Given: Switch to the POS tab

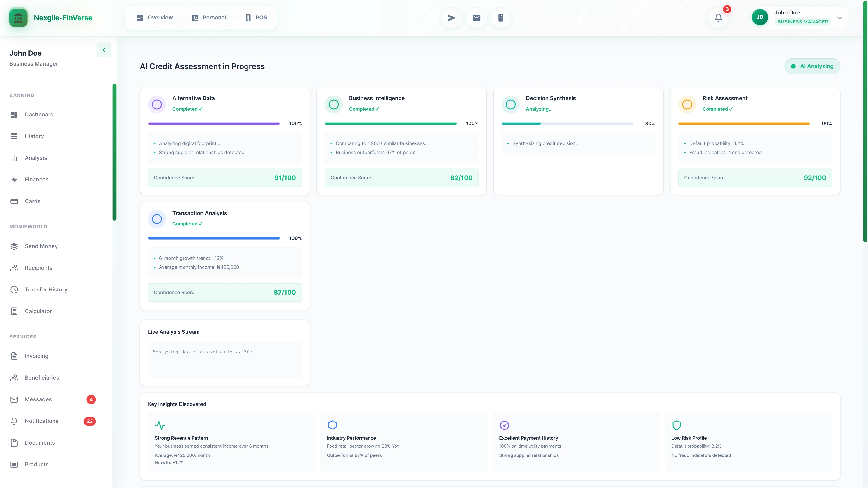Looking at the screenshot, I should [x=256, y=18].
